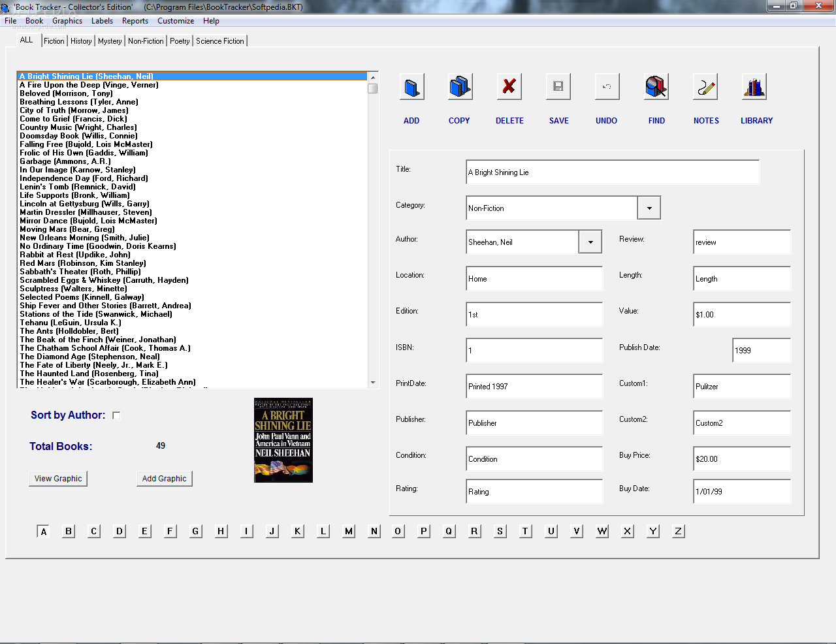Select the Mystery category tab

(x=110, y=41)
